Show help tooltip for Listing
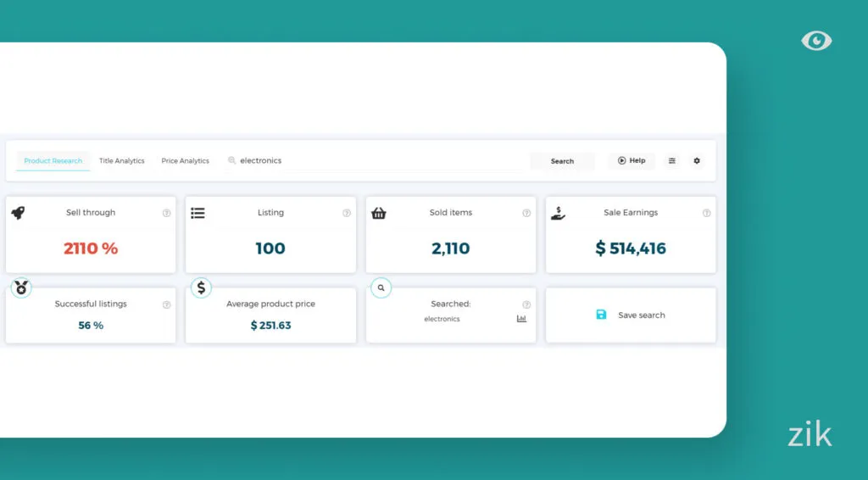Screen dimensions: 868x480 347,213
